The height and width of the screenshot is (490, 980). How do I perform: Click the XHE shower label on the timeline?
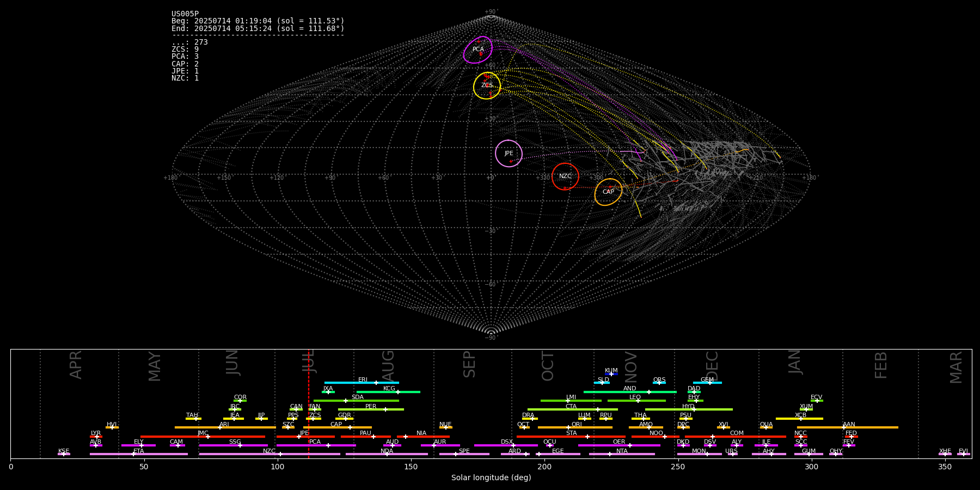(x=945, y=451)
